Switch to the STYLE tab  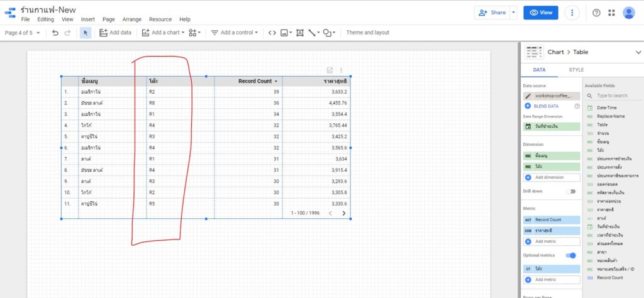576,70
